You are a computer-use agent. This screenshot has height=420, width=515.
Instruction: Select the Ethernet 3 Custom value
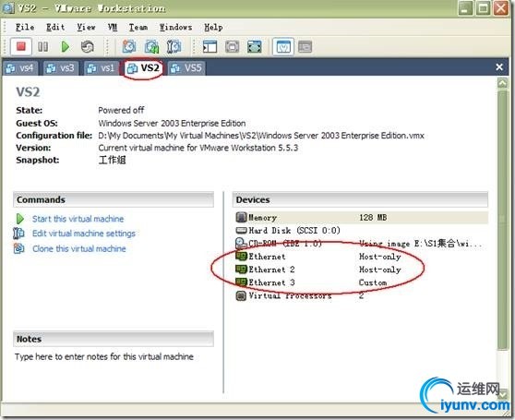tap(373, 282)
